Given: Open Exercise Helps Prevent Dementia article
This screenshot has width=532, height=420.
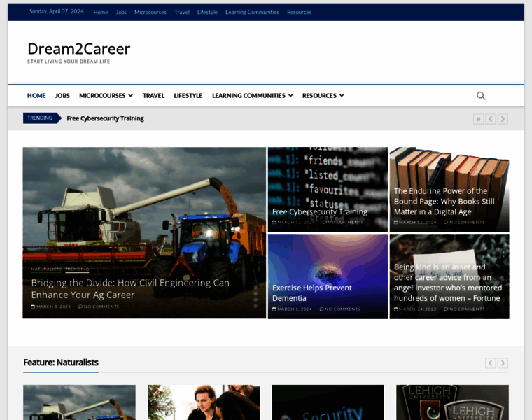Looking at the screenshot, I should click(311, 293).
